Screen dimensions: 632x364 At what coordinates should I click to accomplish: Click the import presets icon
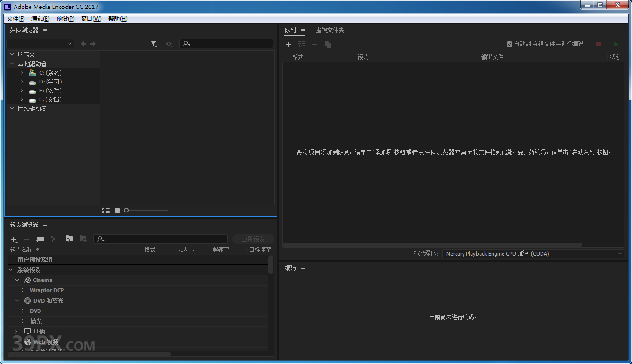click(x=69, y=239)
